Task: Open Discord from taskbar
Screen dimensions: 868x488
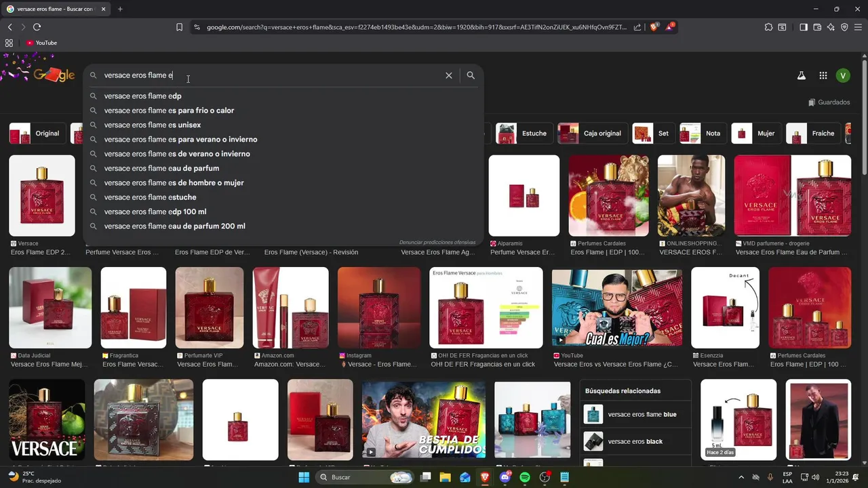Action: [505, 477]
